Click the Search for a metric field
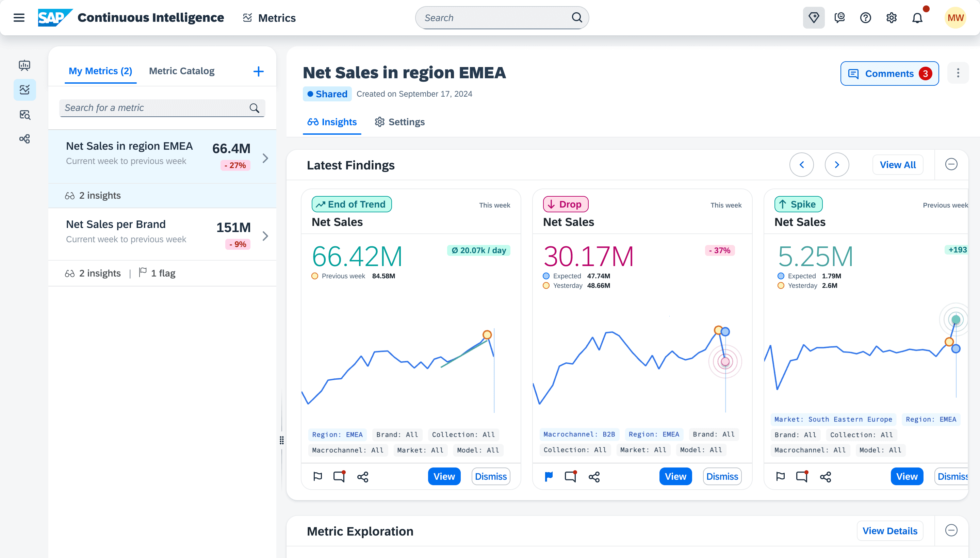980x558 pixels. click(x=155, y=108)
